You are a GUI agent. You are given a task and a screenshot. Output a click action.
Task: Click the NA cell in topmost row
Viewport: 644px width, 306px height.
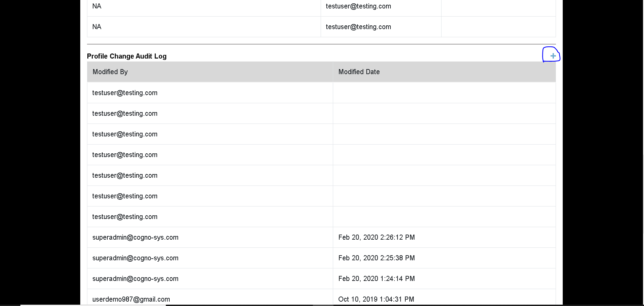coord(97,6)
